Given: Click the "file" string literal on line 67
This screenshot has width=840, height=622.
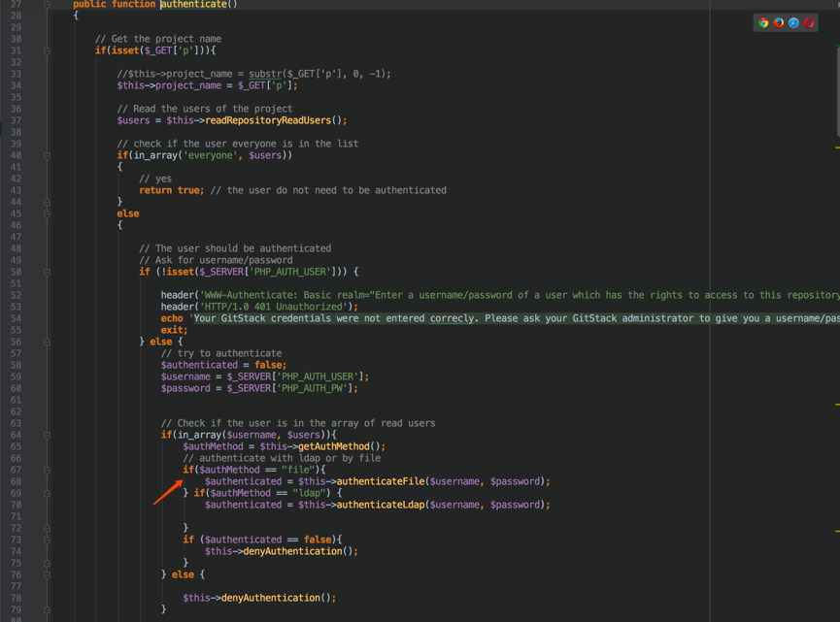Looking at the screenshot, I should point(298,470).
